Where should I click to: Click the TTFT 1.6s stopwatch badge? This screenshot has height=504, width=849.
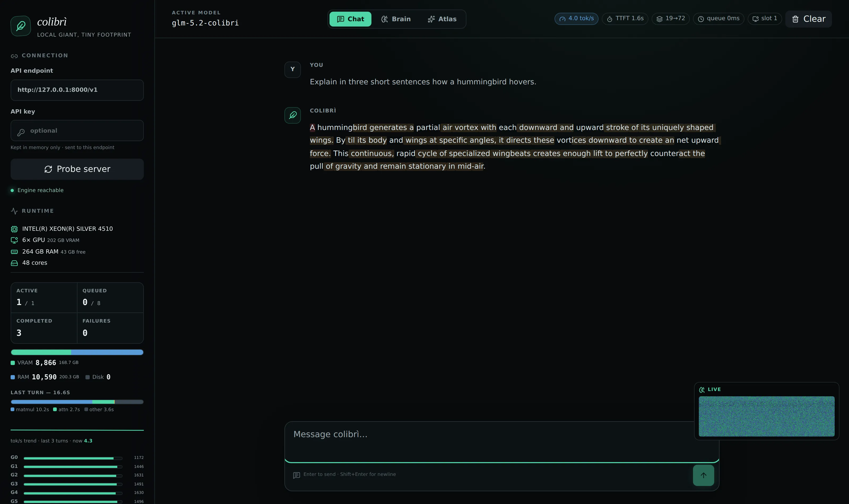pos(625,19)
